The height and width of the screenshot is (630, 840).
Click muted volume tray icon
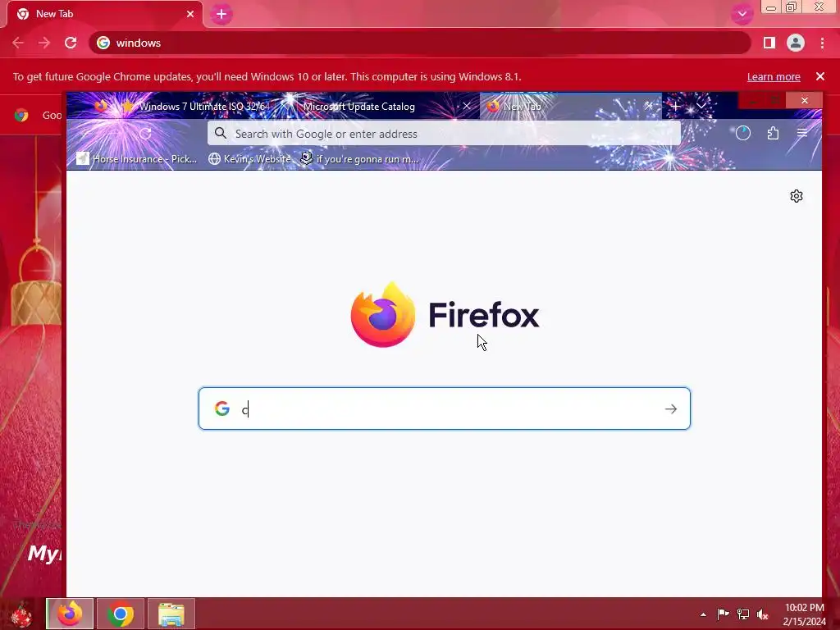pyautogui.click(x=762, y=614)
